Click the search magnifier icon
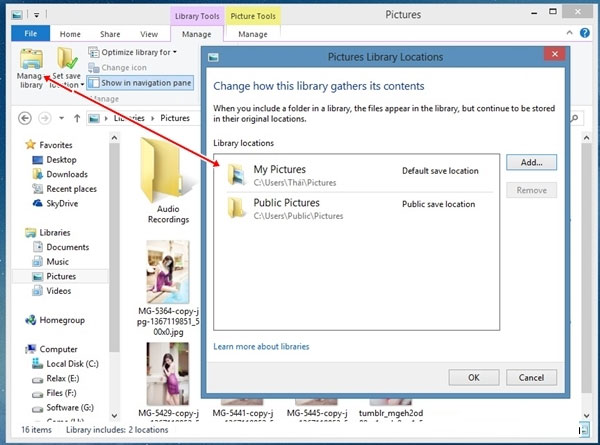Viewport: 600px width, 445px height. tap(575, 118)
